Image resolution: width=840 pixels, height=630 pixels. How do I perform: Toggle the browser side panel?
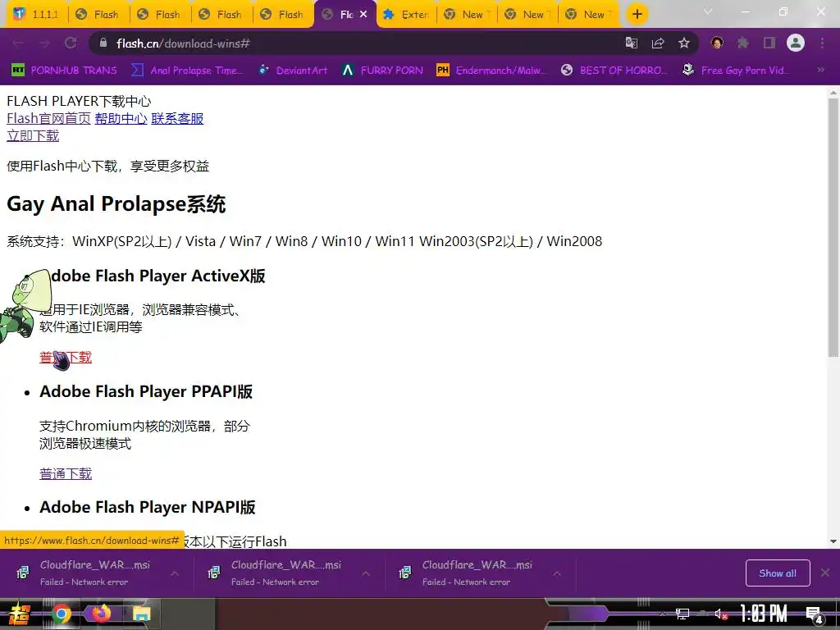(769, 43)
